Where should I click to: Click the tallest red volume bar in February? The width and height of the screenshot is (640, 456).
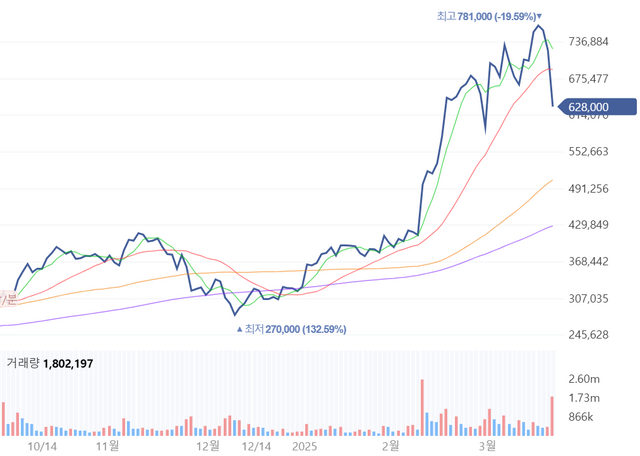(423, 407)
